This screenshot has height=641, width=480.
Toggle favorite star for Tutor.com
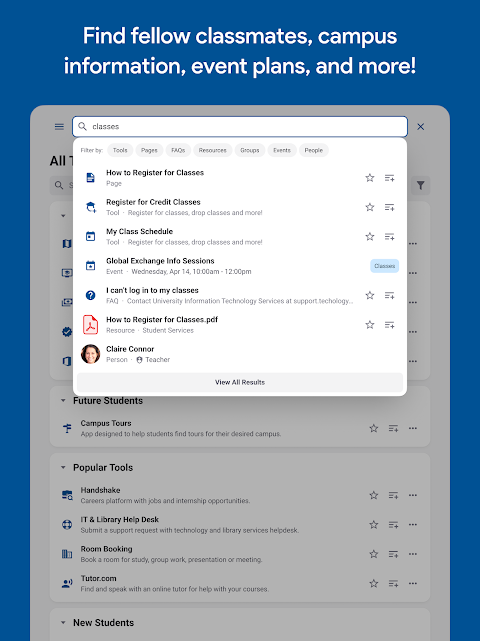374,583
